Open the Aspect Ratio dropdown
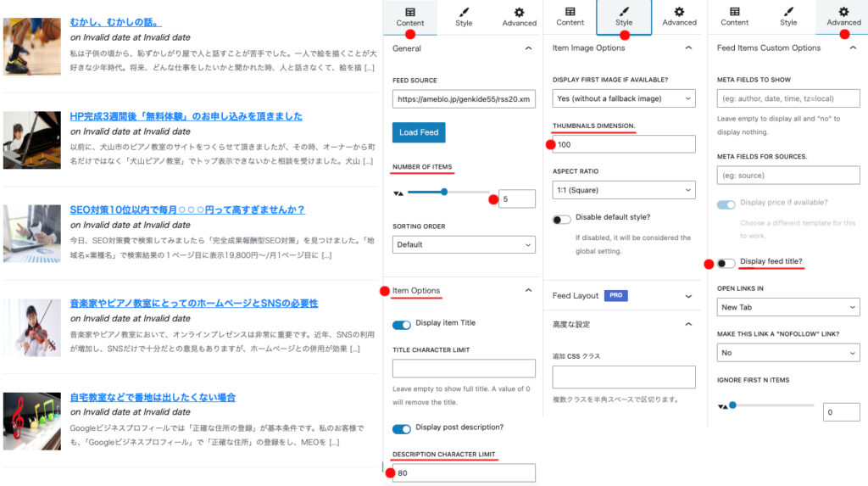868x486 pixels. click(624, 190)
